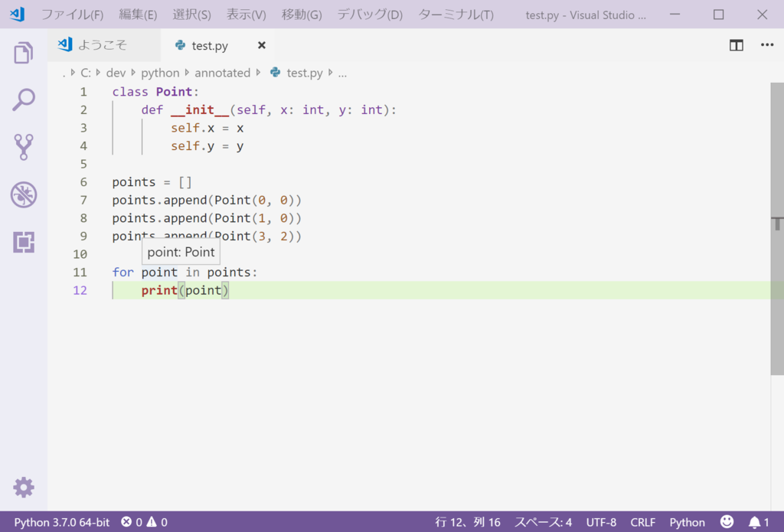Click points = [] on line 6
This screenshot has width=784, height=532.
pos(152,182)
